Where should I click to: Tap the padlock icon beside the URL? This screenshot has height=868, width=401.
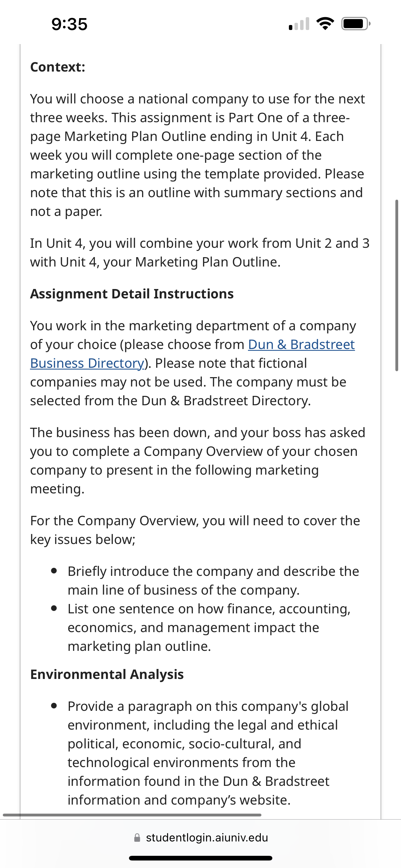tap(137, 837)
